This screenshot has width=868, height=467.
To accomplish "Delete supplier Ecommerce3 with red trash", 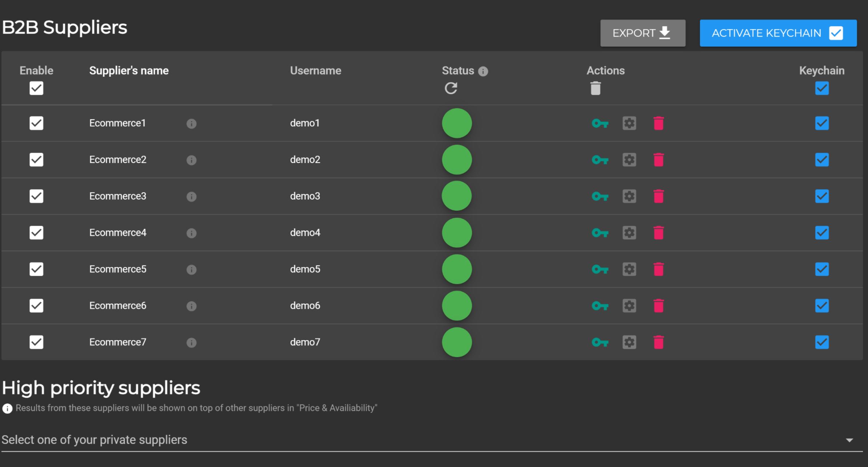I will coord(659,196).
